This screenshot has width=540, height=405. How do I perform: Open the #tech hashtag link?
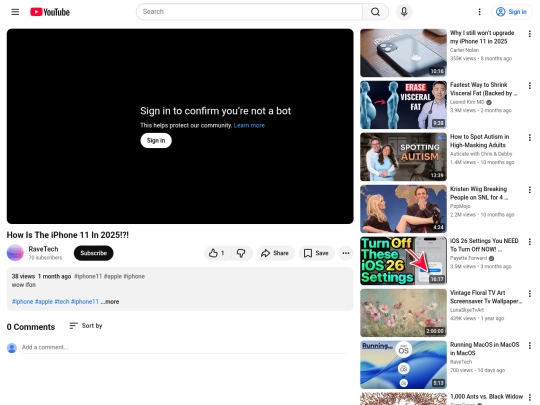click(x=62, y=302)
